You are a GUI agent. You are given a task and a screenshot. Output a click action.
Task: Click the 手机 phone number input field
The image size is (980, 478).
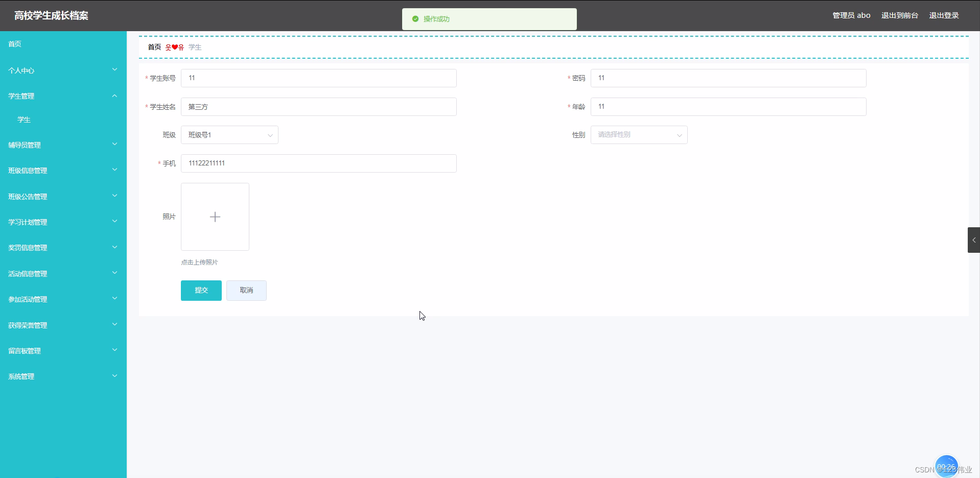tap(318, 163)
